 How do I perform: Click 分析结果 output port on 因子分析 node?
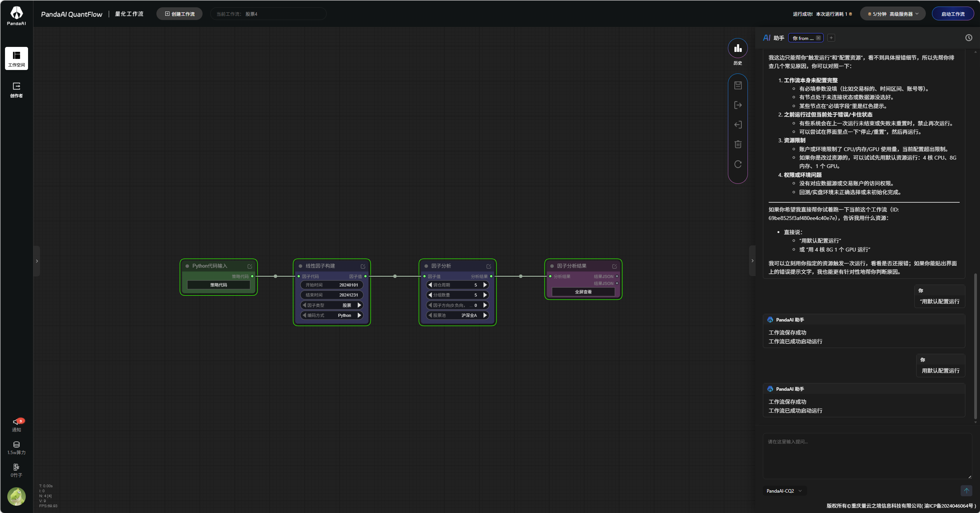[491, 276]
